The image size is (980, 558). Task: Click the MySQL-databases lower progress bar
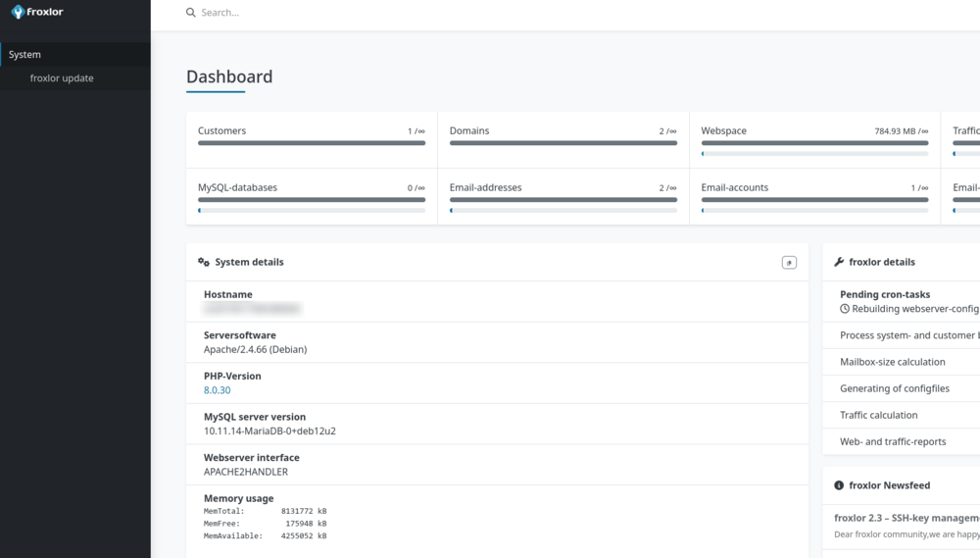312,211
